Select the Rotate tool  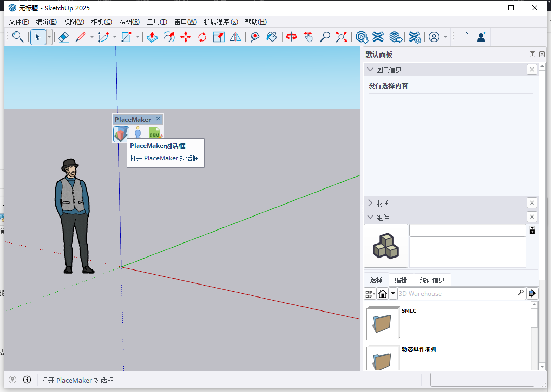(x=202, y=37)
